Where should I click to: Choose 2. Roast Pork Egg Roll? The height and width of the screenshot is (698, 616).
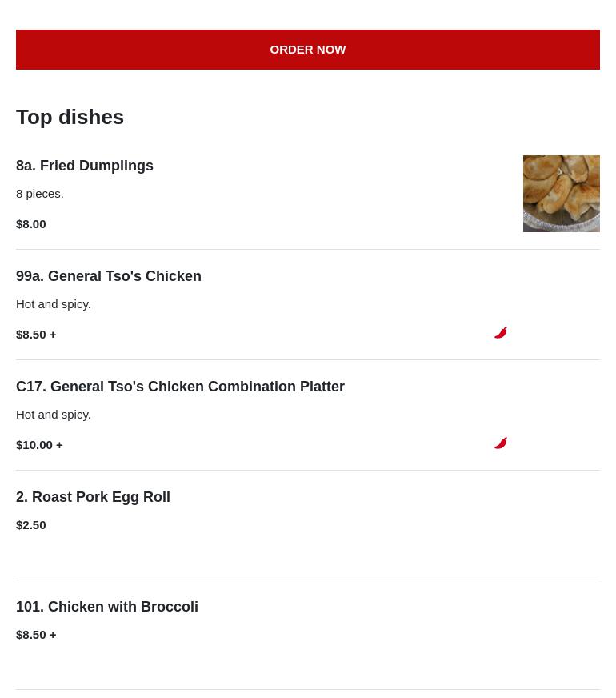[x=93, y=497]
